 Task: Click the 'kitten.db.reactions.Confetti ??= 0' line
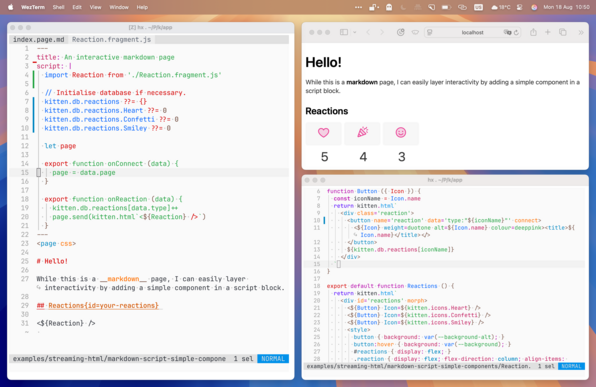click(x=111, y=119)
